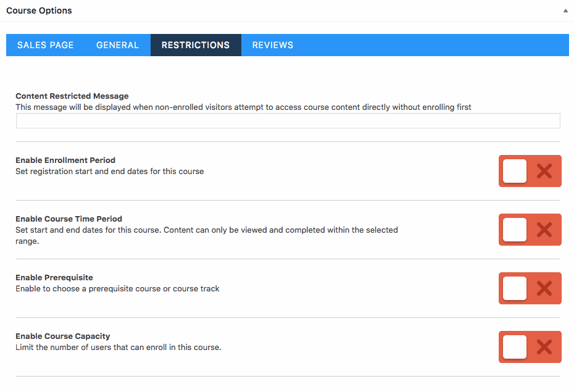Click the X icon beside Enable Prerequisite

[x=544, y=288]
